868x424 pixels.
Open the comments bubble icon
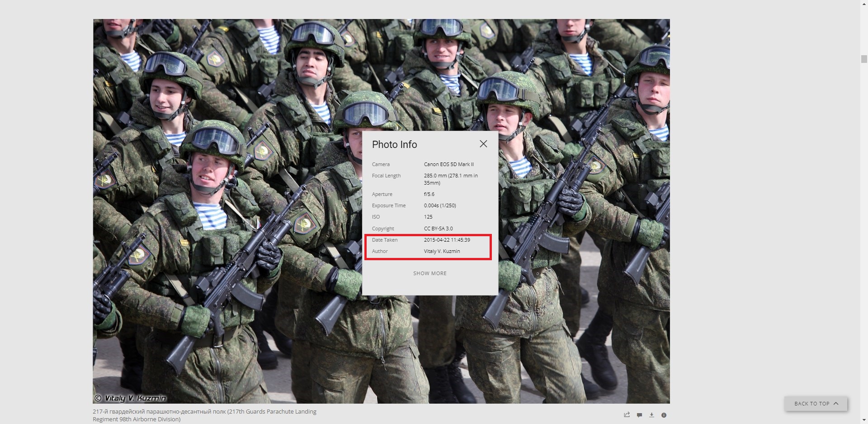639,415
